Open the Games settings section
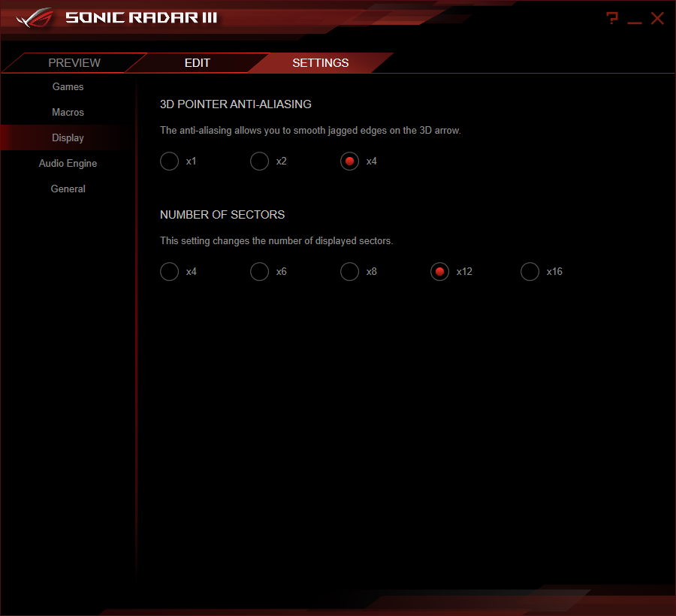 (68, 86)
